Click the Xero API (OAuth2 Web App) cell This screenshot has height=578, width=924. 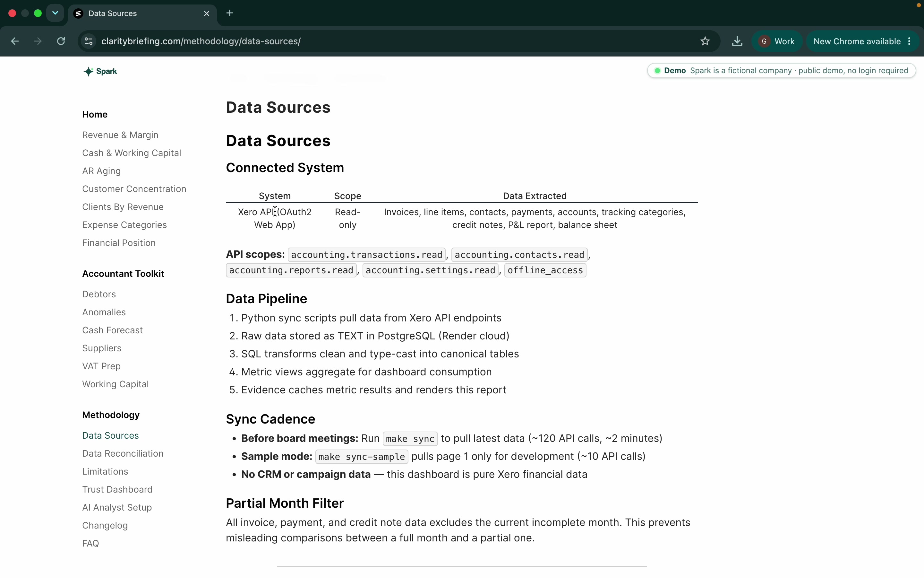click(275, 218)
